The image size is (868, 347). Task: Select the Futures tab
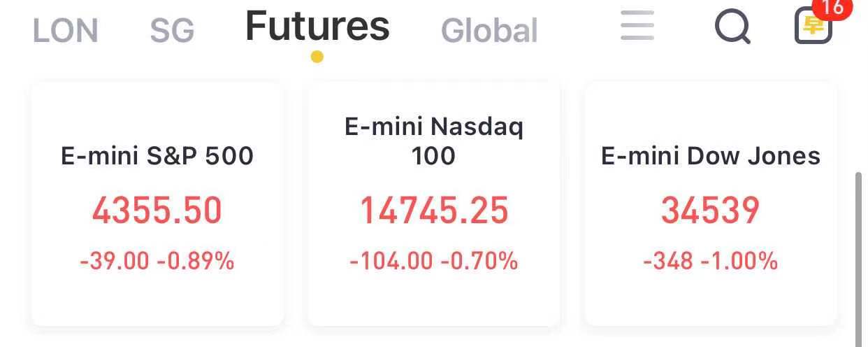317,26
